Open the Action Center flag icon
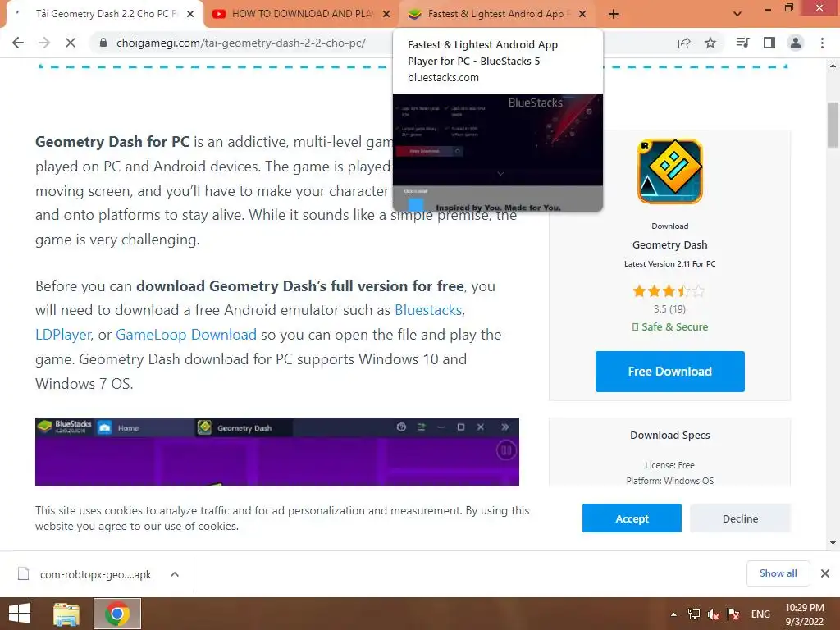 pyautogui.click(x=733, y=614)
